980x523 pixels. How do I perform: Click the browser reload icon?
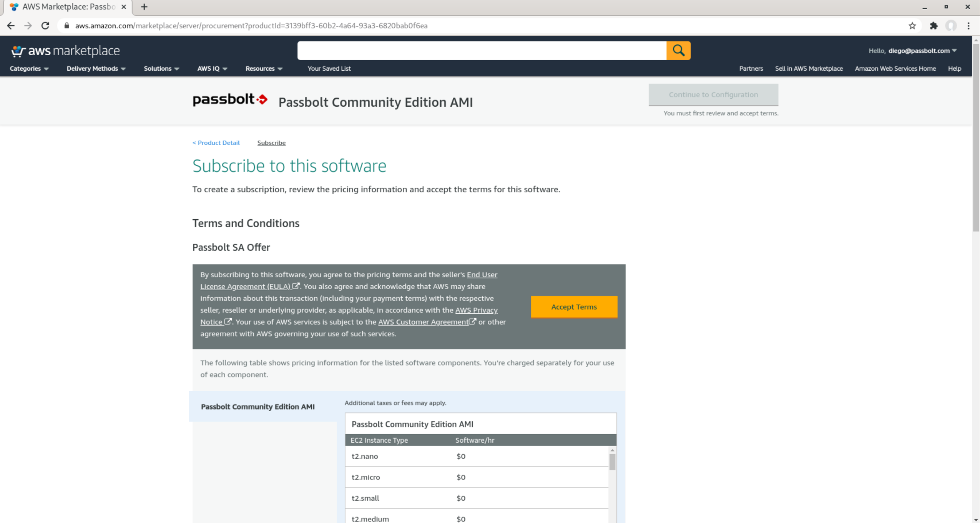pos(45,25)
